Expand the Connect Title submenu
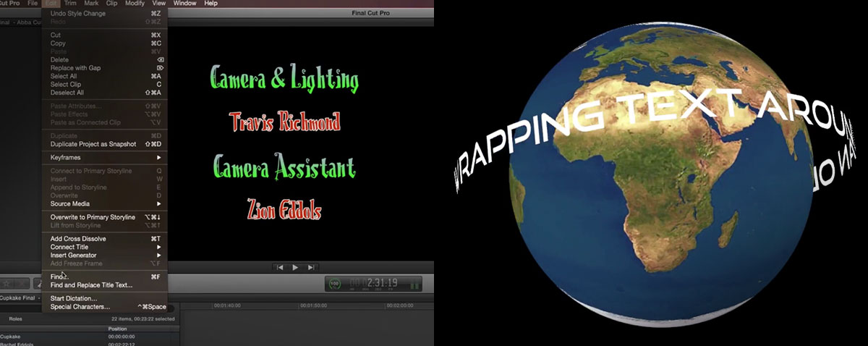Screen dimensions: 868x346 pyautogui.click(x=105, y=247)
